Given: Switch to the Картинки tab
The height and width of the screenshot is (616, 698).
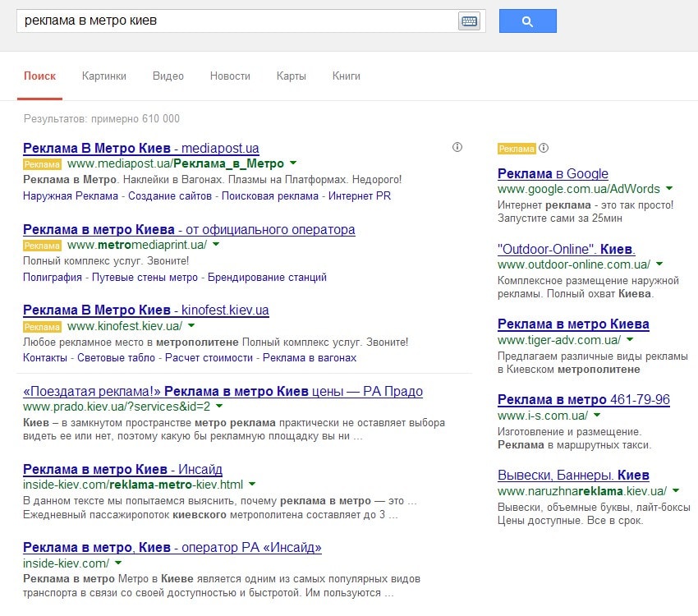Looking at the screenshot, I should tap(104, 76).
